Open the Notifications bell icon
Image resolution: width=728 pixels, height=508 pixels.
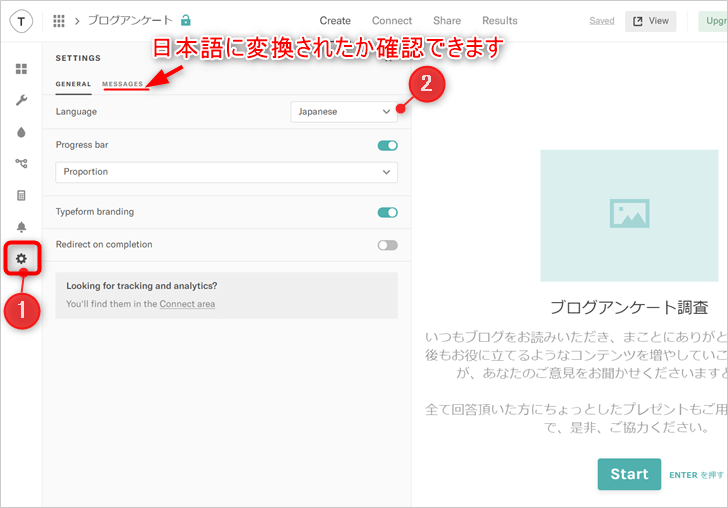click(21, 227)
